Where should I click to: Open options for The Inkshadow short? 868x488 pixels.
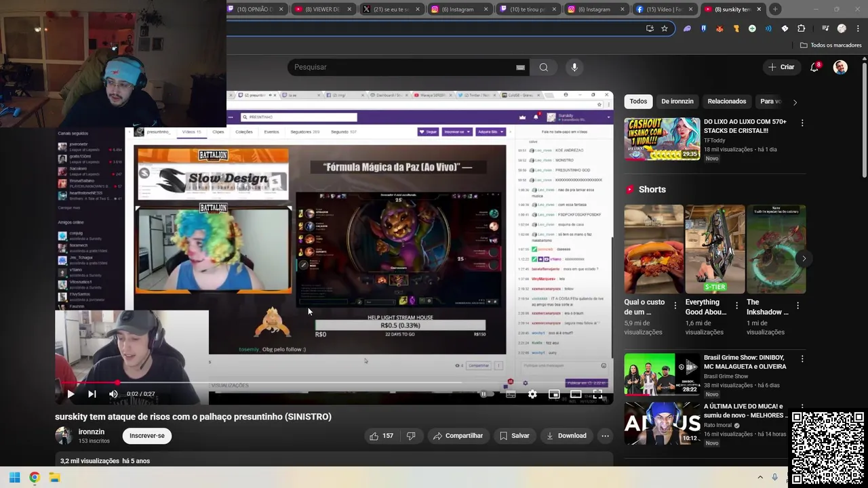point(797,306)
